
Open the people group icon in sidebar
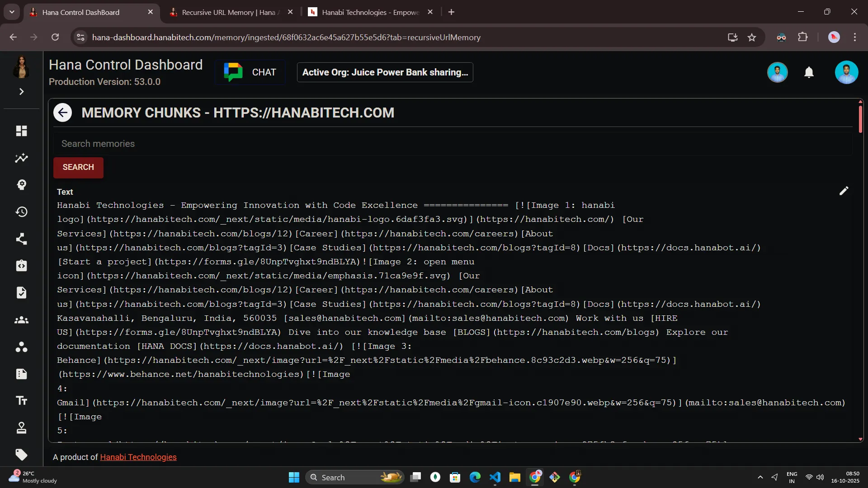[x=21, y=320]
